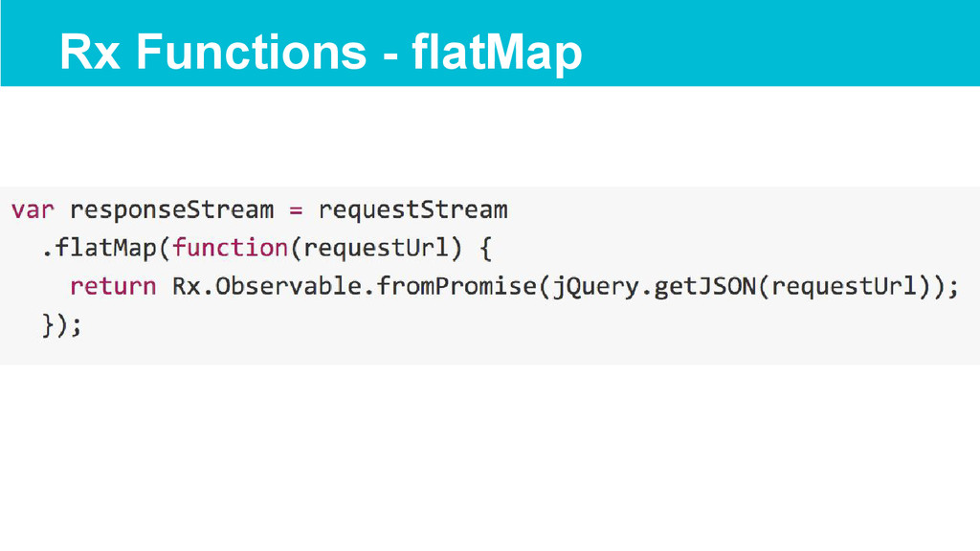Click the word 'Functions' in the header

click(x=252, y=52)
